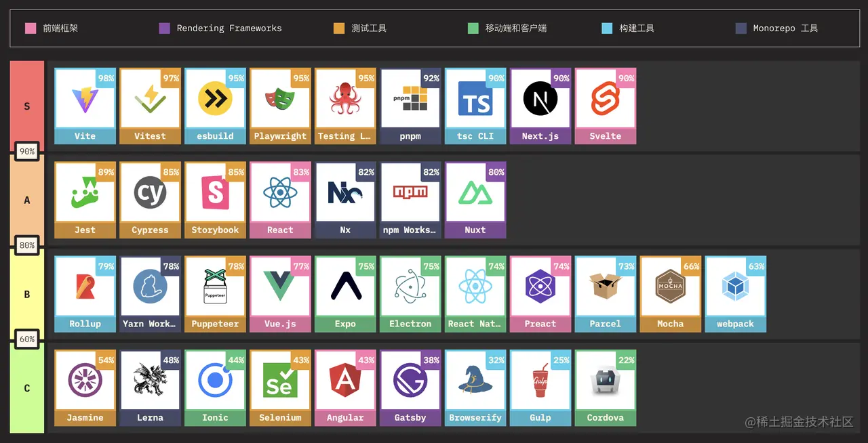Viewport: 868px width, 443px height.
Task: Select the webpack cube icon
Action: pyautogui.click(x=736, y=287)
